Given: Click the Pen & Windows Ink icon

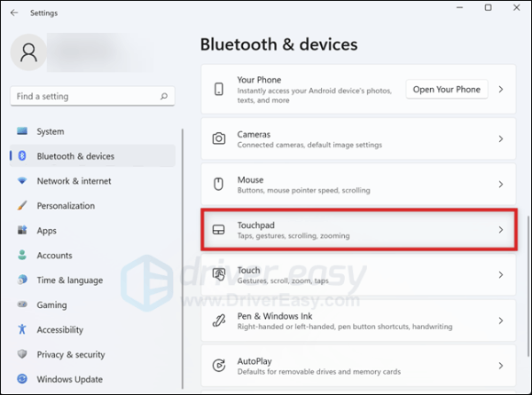Looking at the screenshot, I should pos(219,320).
